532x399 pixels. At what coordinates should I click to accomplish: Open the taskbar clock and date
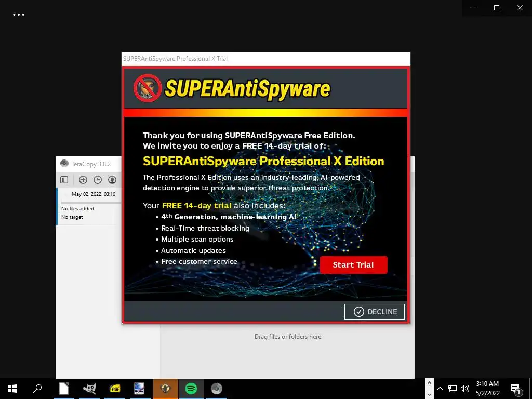487,389
